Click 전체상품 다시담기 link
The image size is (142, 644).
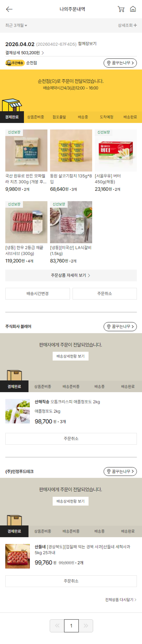pos(120,600)
